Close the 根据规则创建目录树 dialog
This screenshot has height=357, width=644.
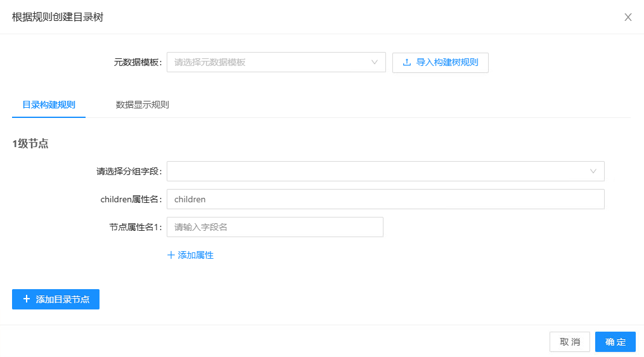click(x=628, y=17)
